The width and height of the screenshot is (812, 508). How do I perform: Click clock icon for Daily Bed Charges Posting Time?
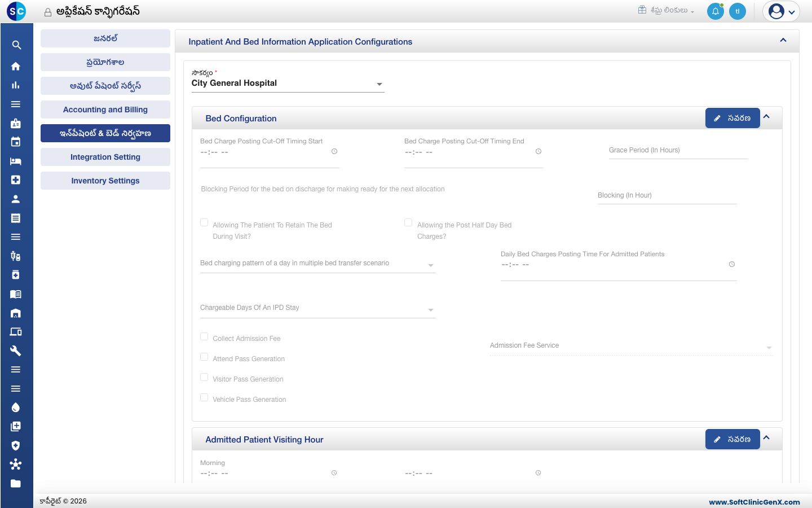[x=732, y=264]
